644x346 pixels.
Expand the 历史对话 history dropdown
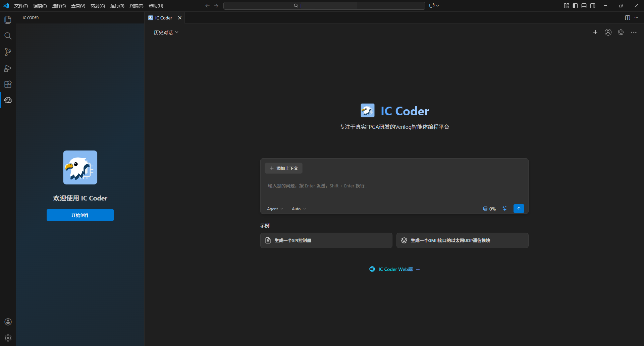click(x=166, y=32)
